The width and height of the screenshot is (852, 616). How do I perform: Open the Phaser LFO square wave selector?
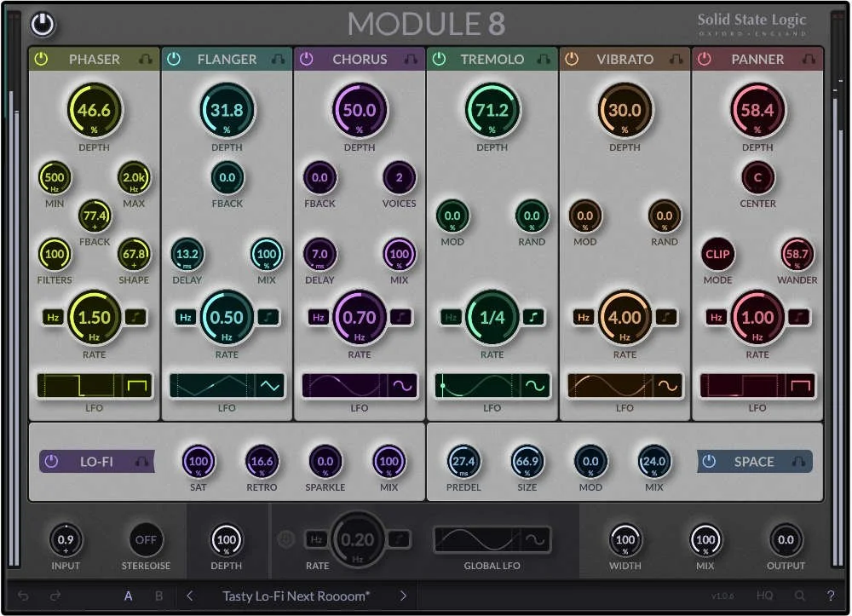137,386
